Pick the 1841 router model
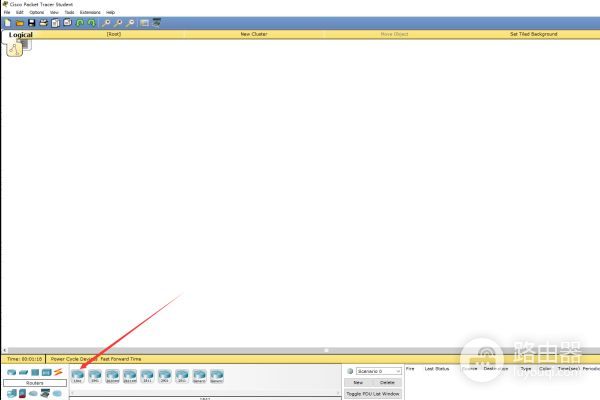The image size is (600, 400). [78, 376]
